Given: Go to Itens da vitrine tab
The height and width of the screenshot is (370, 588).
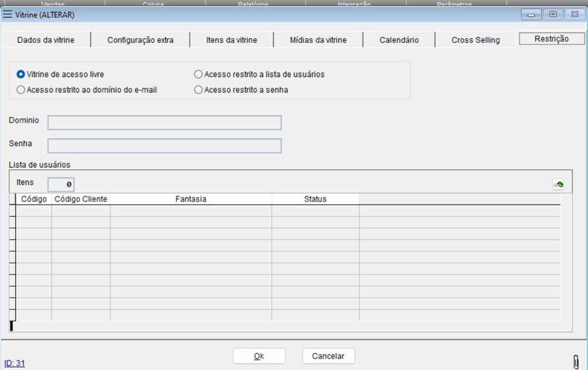Looking at the screenshot, I should click(x=231, y=40).
